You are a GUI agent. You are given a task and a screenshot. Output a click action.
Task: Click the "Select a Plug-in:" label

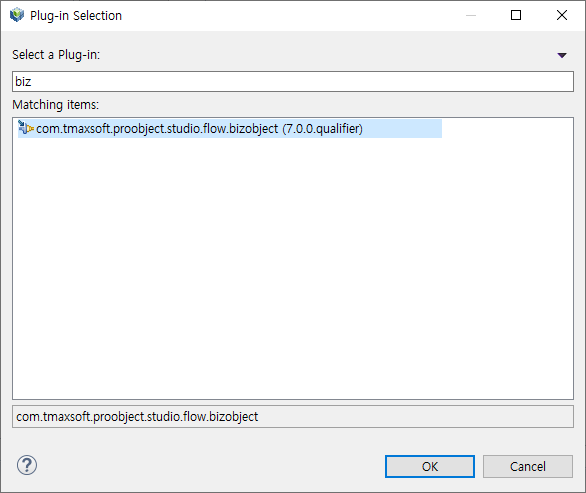point(56,55)
